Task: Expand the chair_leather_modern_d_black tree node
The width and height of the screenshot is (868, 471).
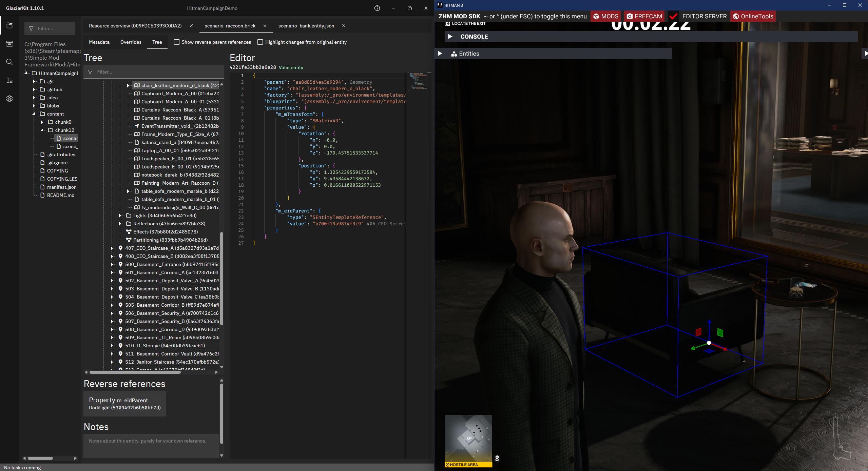Action: 128,85
